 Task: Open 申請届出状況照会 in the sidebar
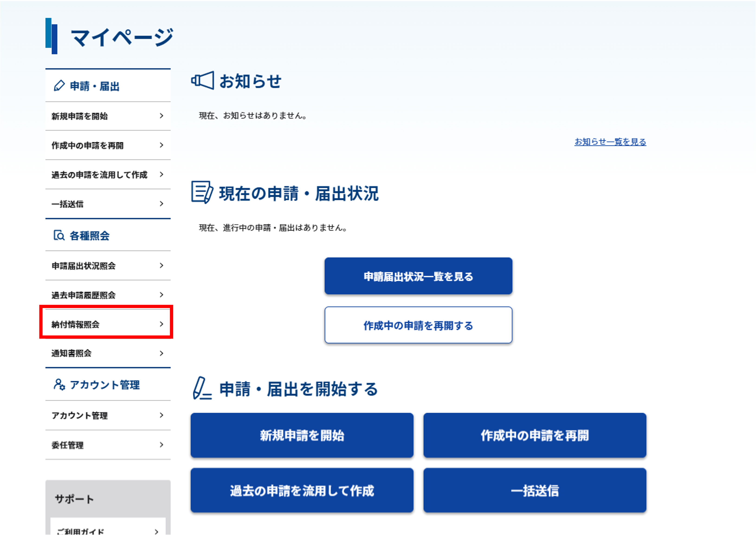(x=108, y=266)
